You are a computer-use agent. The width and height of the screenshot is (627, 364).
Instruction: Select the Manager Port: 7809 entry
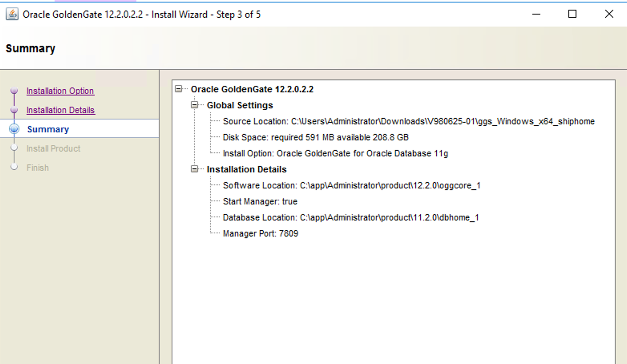(261, 233)
